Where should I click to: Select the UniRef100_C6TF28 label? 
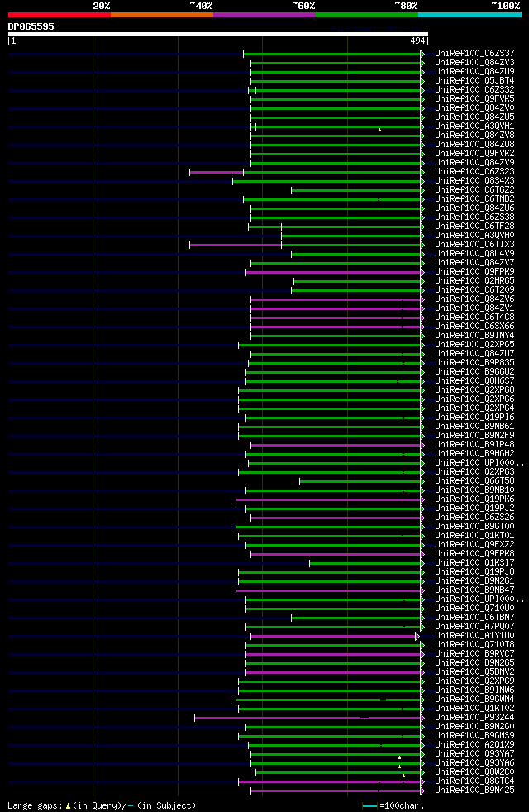click(474, 227)
